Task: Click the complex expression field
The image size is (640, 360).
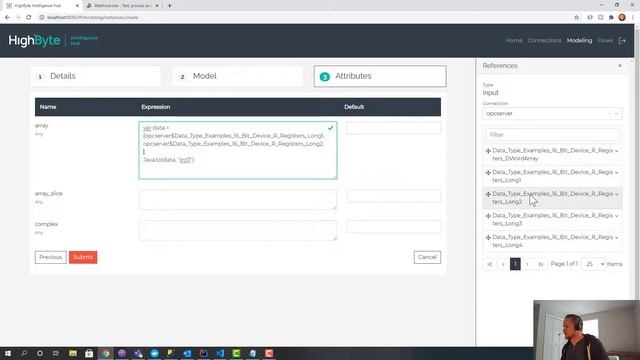Action: point(238,230)
